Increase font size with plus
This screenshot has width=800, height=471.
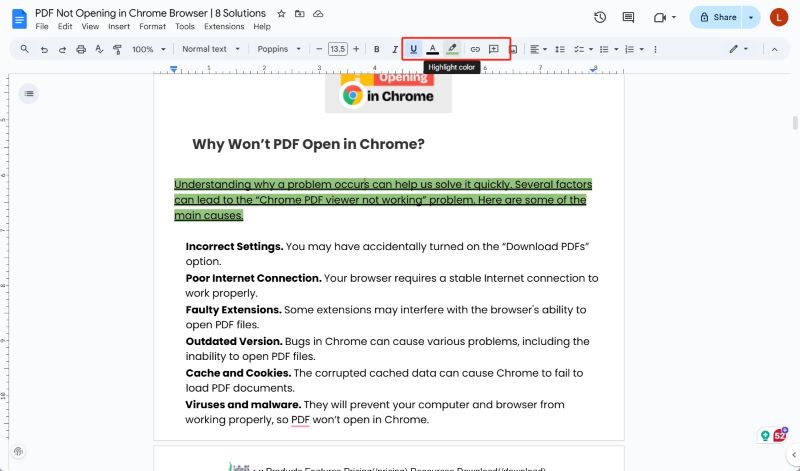356,49
